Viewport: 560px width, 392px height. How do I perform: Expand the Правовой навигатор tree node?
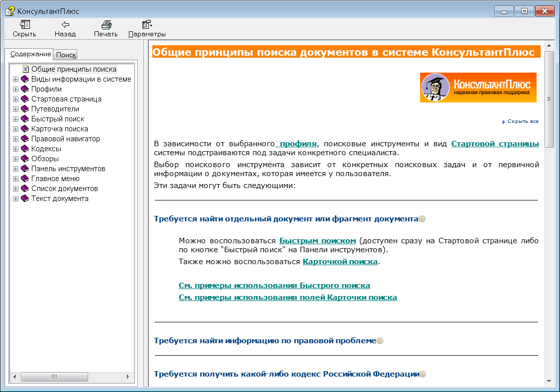pyautogui.click(x=16, y=139)
